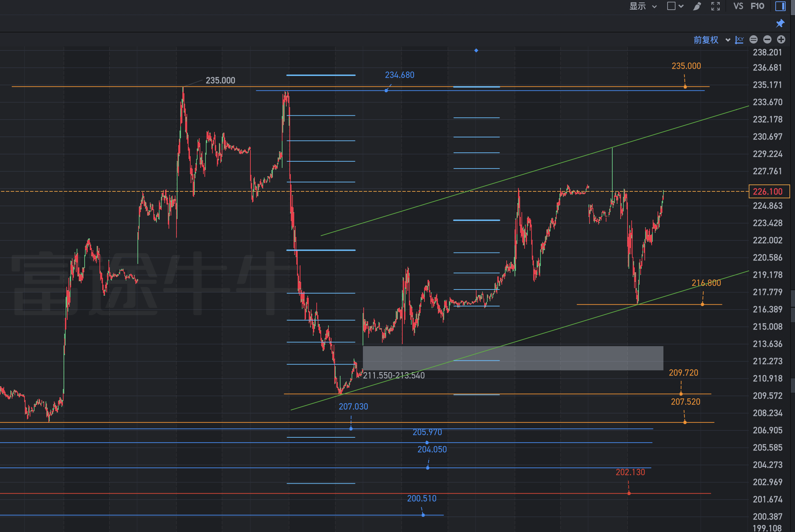Image resolution: width=795 pixels, height=532 pixels.
Task: Open the 显示 display dropdown
Action: [643, 6]
